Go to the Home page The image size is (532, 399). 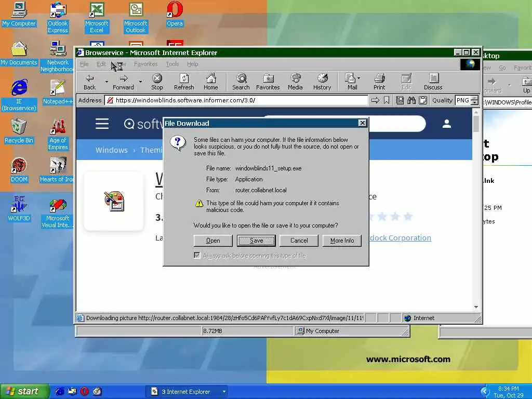click(x=211, y=82)
